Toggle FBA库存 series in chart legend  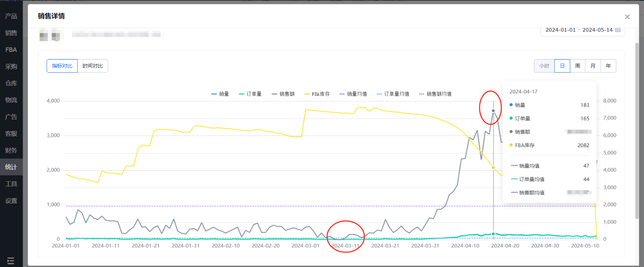pyautogui.click(x=317, y=94)
